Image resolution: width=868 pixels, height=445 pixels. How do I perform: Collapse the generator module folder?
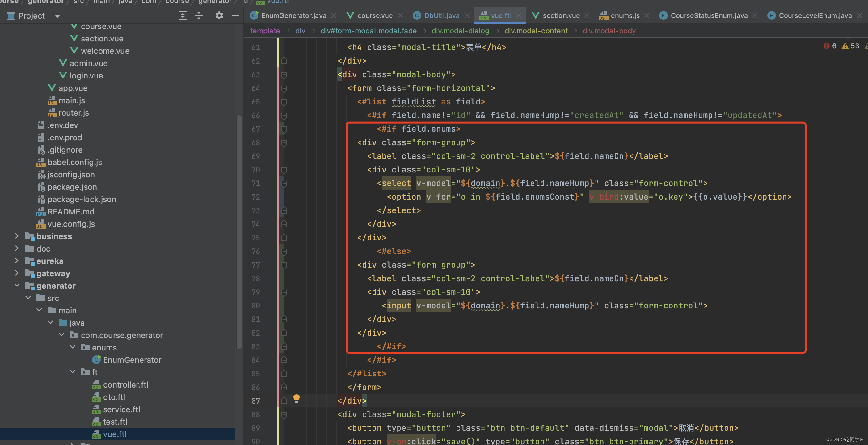pyautogui.click(x=16, y=285)
